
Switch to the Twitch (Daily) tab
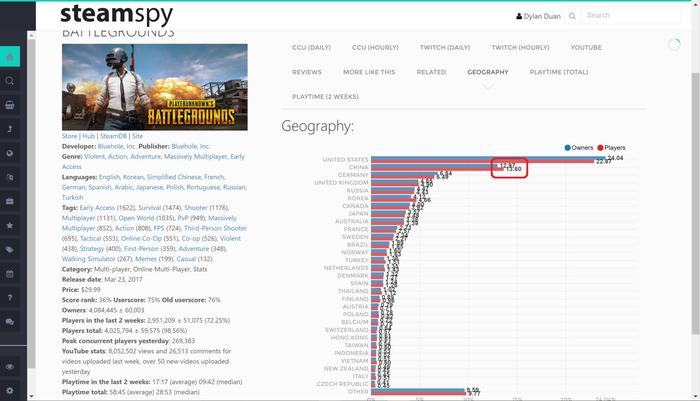click(445, 47)
